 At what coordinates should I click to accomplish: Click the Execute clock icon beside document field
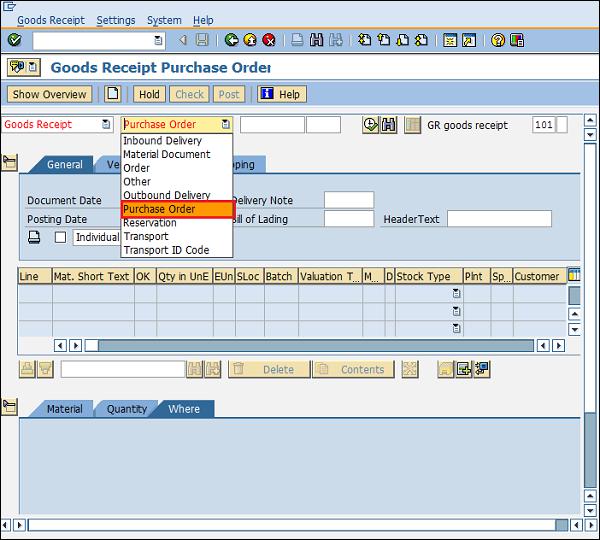(x=371, y=125)
